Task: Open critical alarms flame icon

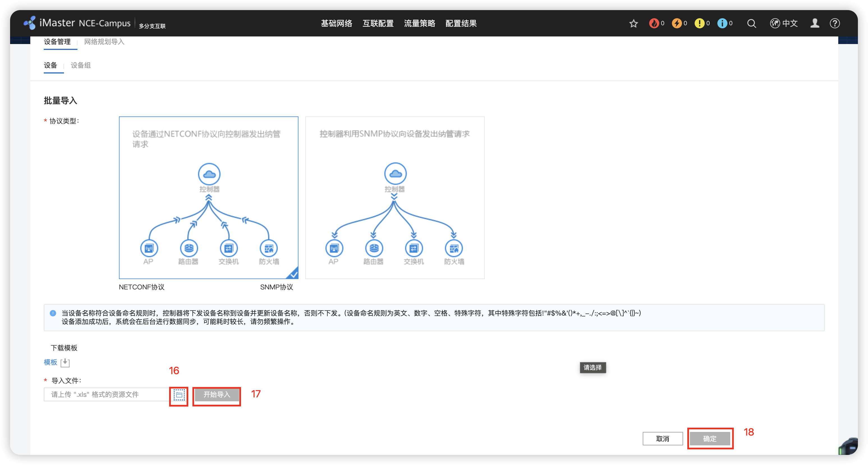Action: pos(654,23)
